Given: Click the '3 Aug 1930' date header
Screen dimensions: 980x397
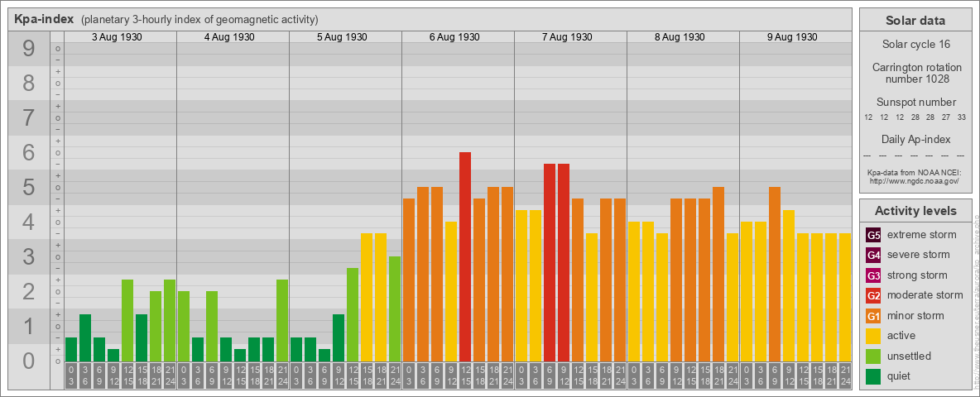Looking at the screenshot, I should tap(117, 37).
